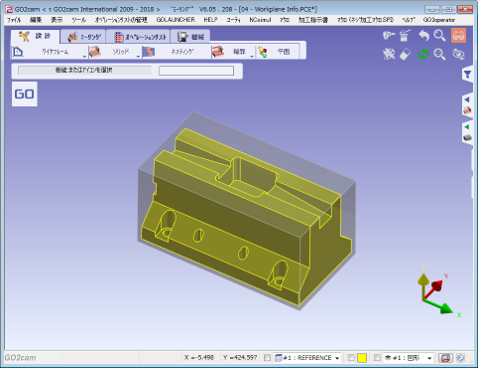Open the GOLAUNCHER menu
Viewport: 478px width, 368px height.
click(176, 20)
